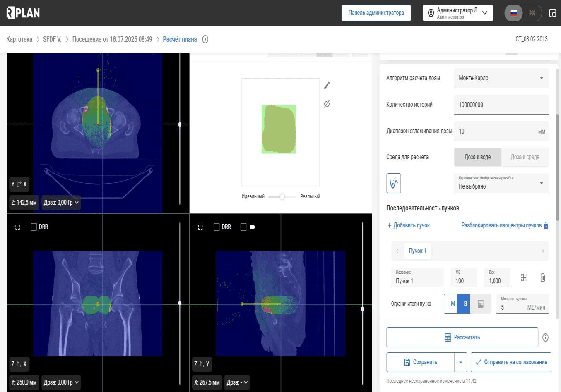Open Посещение от 18.07.2025 breadcrumb
The image size is (561, 392).
[112, 39]
